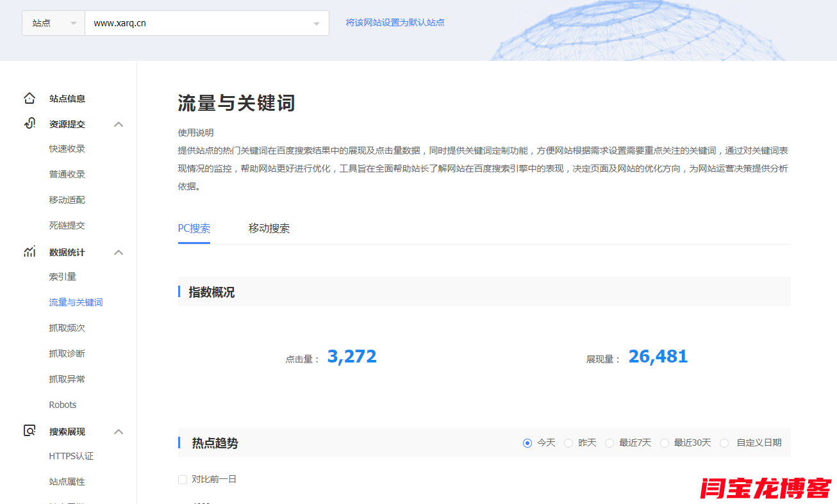Collapse the 搜索展现 section chevron

click(x=119, y=432)
